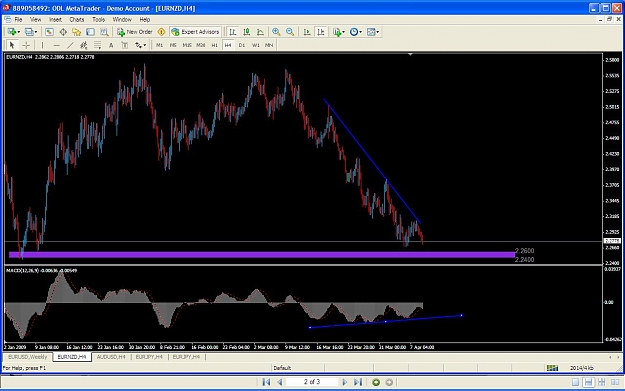This screenshot has width=625, height=391.
Task: Switch to the EURUSD,Weekly chart tab
Action: point(28,357)
